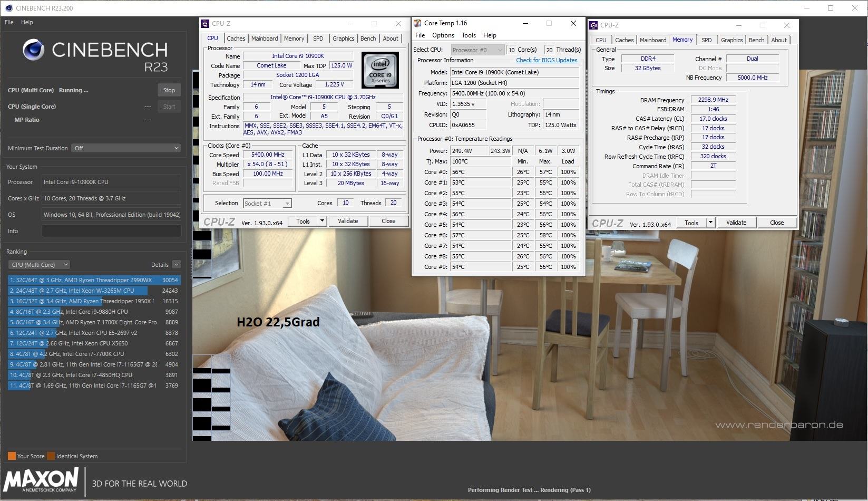Close the CPU-Z memory window with its X
Viewport: 868px width, 501px height.
787,25
